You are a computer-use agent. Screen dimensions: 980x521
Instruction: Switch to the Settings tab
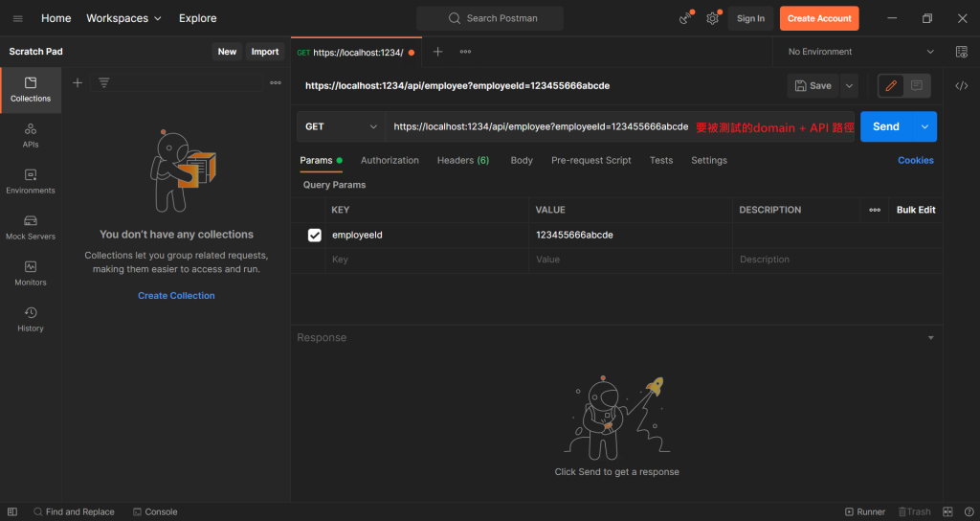pos(709,160)
